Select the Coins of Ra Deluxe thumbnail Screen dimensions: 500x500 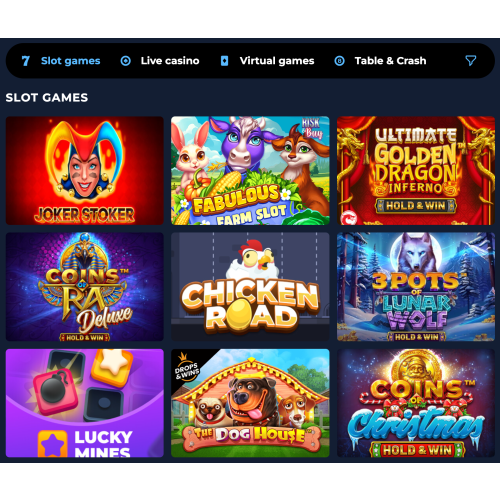coord(85,287)
